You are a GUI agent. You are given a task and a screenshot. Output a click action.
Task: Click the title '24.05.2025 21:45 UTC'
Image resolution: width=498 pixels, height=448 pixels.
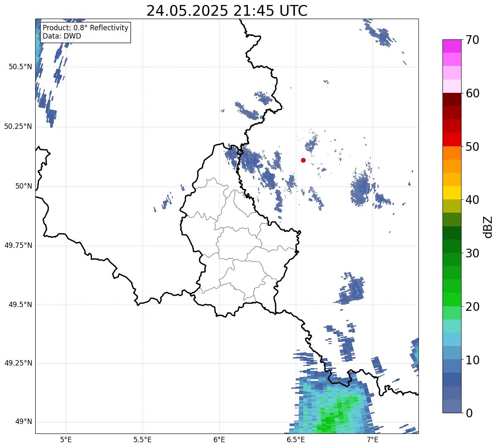pyautogui.click(x=227, y=11)
